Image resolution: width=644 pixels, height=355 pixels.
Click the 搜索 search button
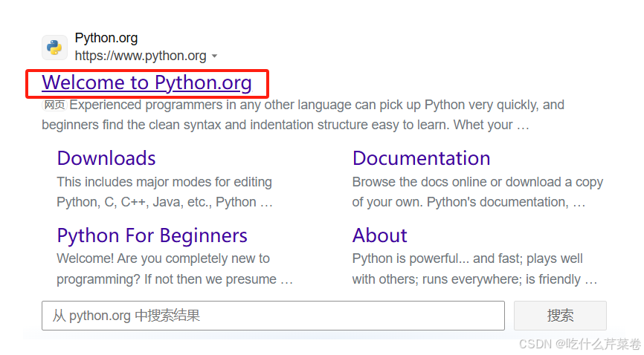click(560, 316)
